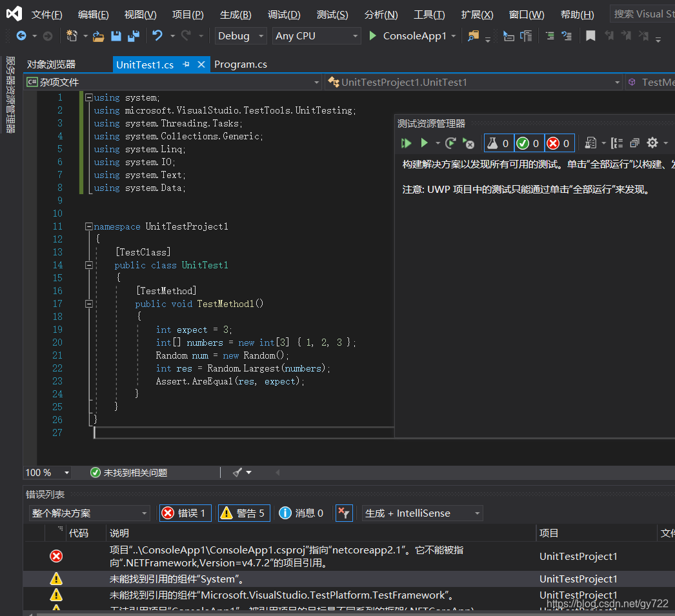Open the Debug configuration dropdown

tap(241, 36)
